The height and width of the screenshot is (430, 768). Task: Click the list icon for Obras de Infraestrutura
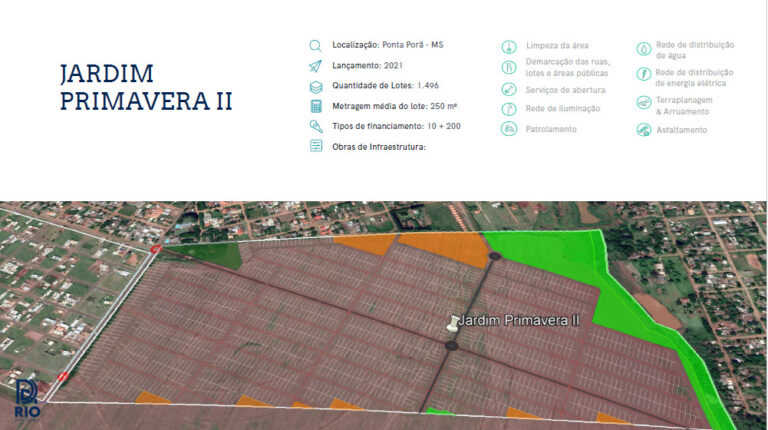pyautogui.click(x=316, y=147)
